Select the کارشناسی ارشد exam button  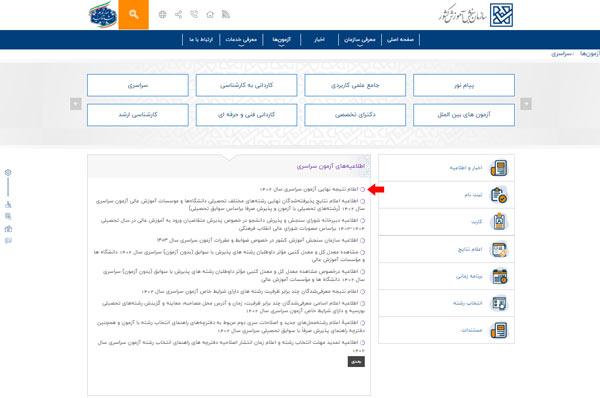pyautogui.click(x=138, y=115)
